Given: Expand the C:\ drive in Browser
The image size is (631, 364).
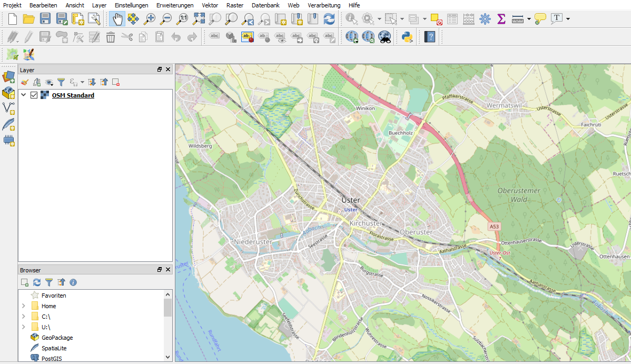Looking at the screenshot, I should pos(23,316).
